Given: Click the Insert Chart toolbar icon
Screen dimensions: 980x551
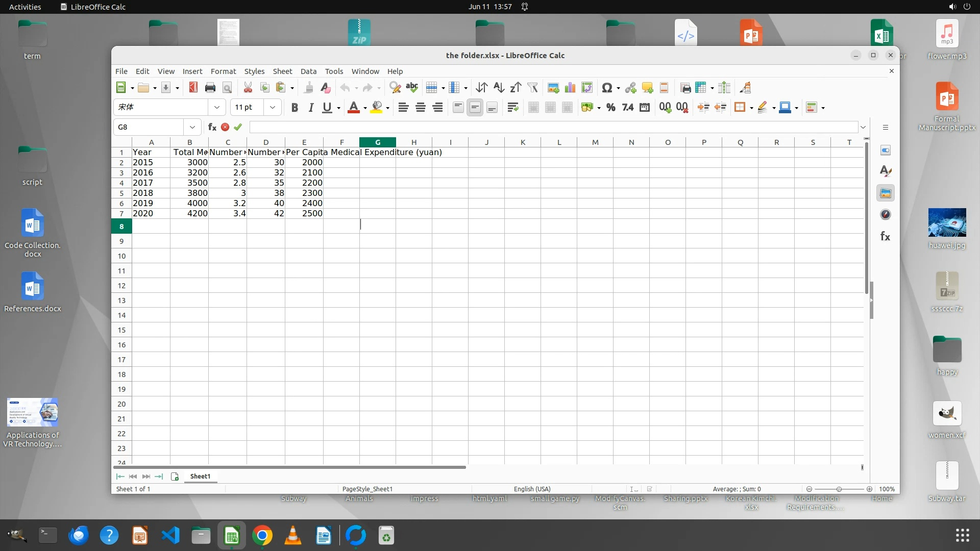Looking at the screenshot, I should pyautogui.click(x=570, y=88).
